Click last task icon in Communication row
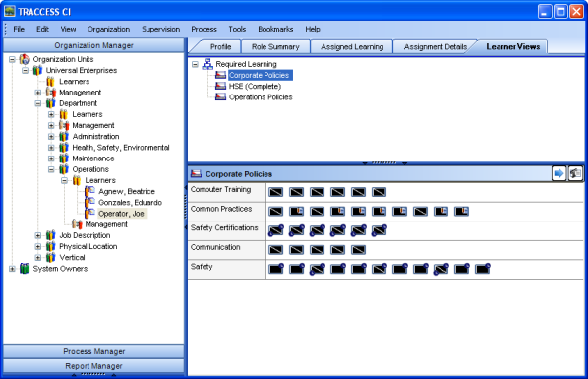Screen dimensions: 588x379 coord(358,249)
